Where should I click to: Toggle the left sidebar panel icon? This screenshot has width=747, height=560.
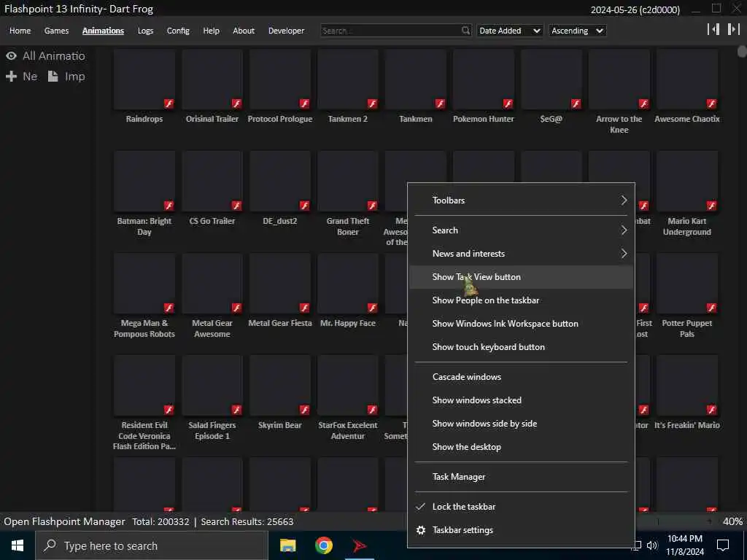(x=713, y=29)
